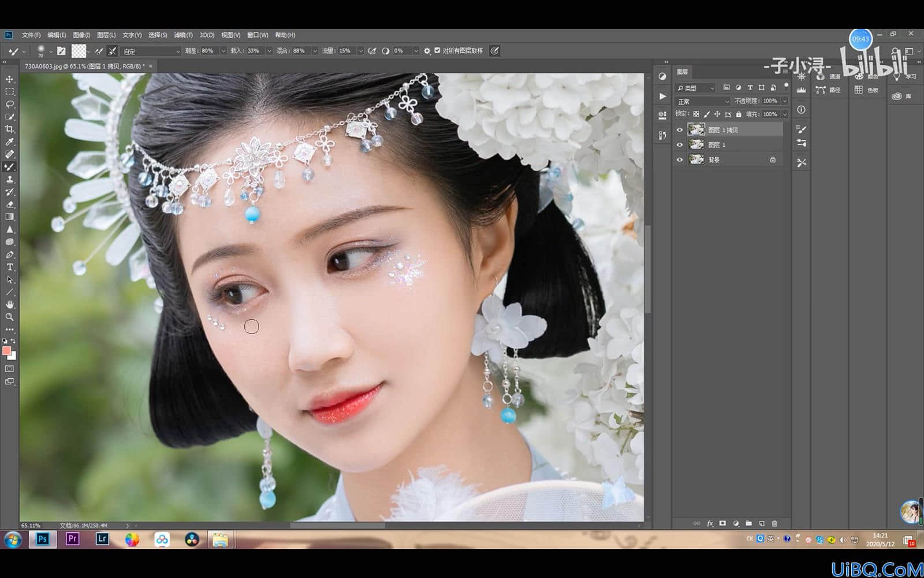
Task: Select the Horizontal Type tool
Action: point(10,267)
